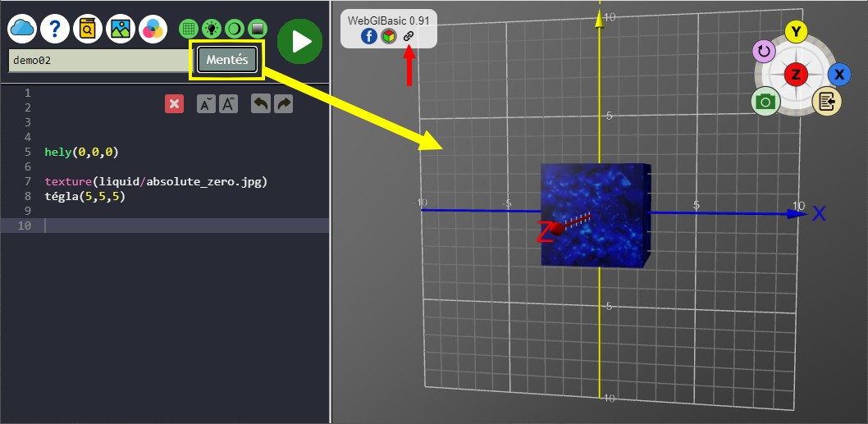Image resolution: width=868 pixels, height=424 pixels.
Task: Undo the last edit in the editor
Action: click(260, 103)
